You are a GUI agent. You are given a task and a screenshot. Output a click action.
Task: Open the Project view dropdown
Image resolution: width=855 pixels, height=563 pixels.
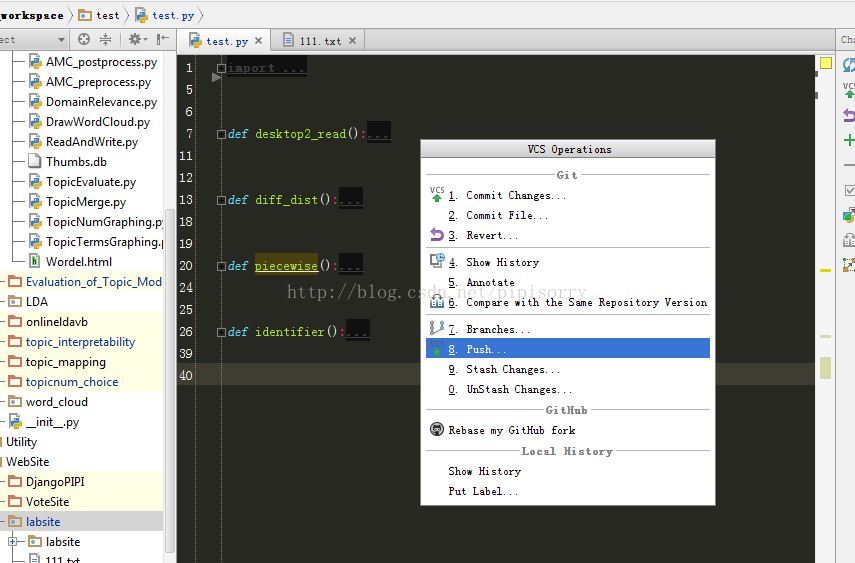(61, 40)
